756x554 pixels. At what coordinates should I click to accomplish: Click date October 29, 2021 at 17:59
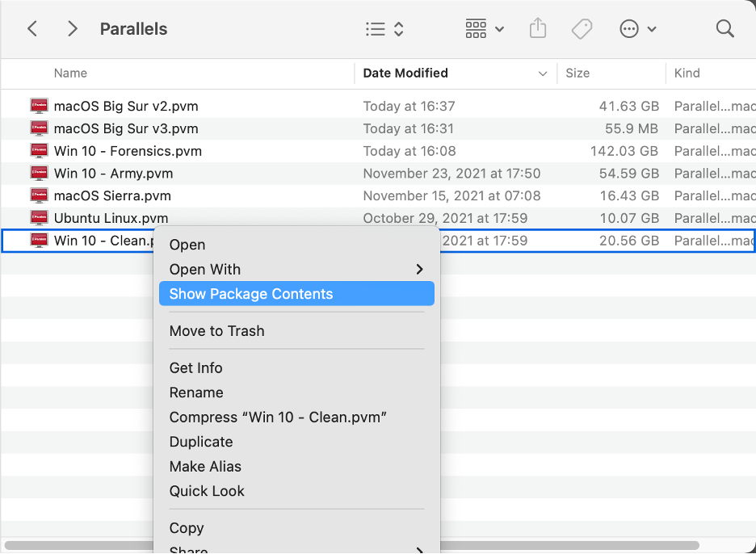click(x=445, y=218)
